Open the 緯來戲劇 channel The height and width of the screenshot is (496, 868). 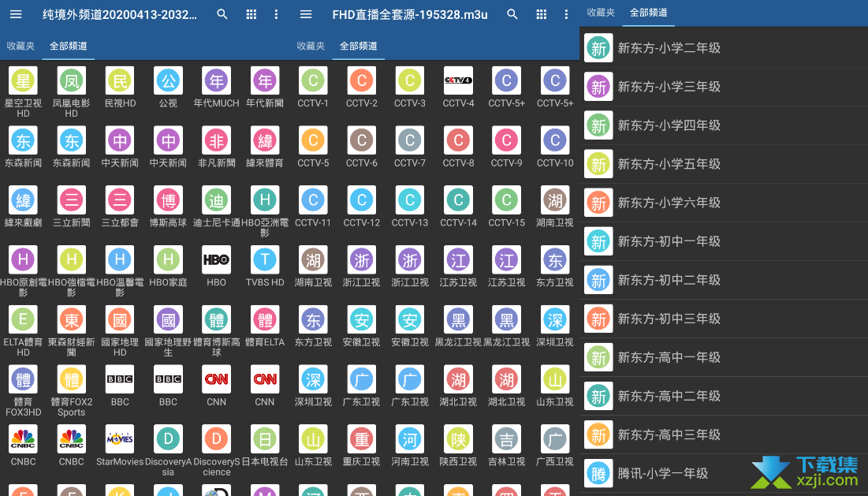(x=23, y=207)
